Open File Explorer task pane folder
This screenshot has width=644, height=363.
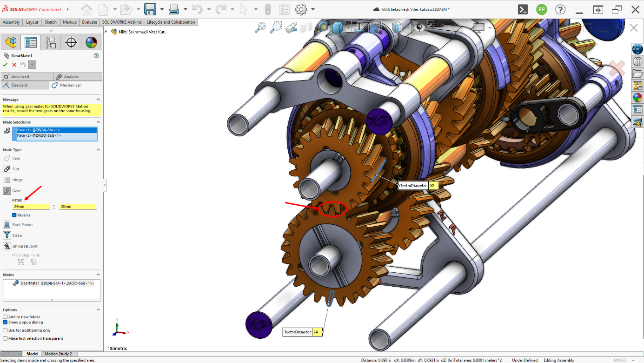pos(637,74)
